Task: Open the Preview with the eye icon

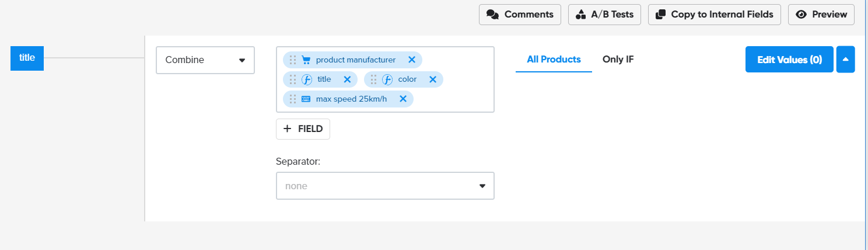Action: click(821, 15)
